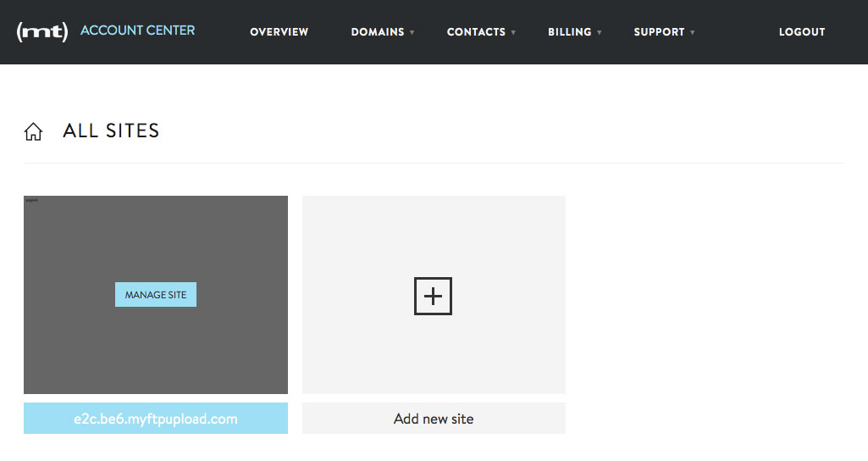This screenshot has height=461, width=868.
Task: Expand the Domains dropdown arrow
Action: click(x=412, y=33)
